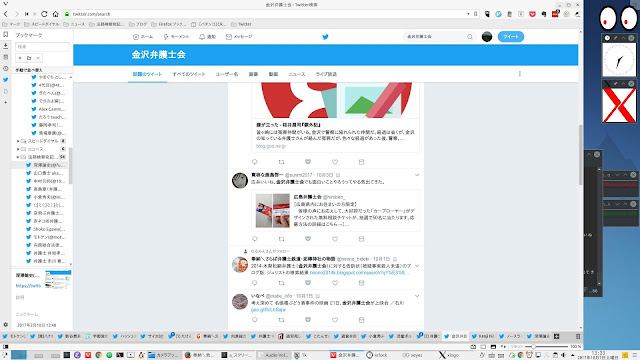Open the Twitter web panel icon

tap(5, 80)
